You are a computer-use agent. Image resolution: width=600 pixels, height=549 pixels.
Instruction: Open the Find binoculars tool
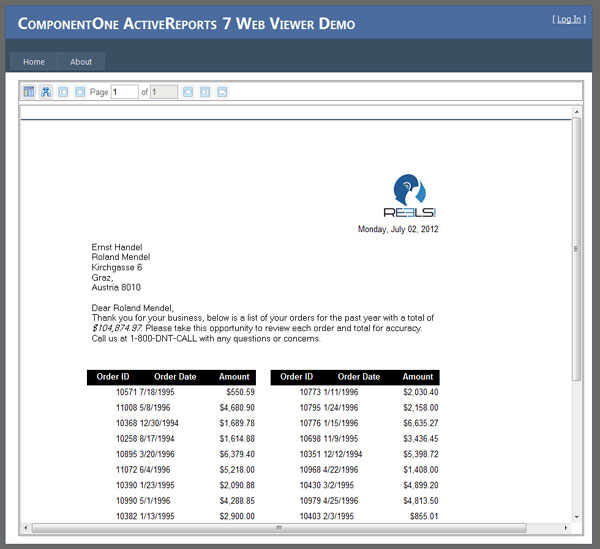point(46,92)
